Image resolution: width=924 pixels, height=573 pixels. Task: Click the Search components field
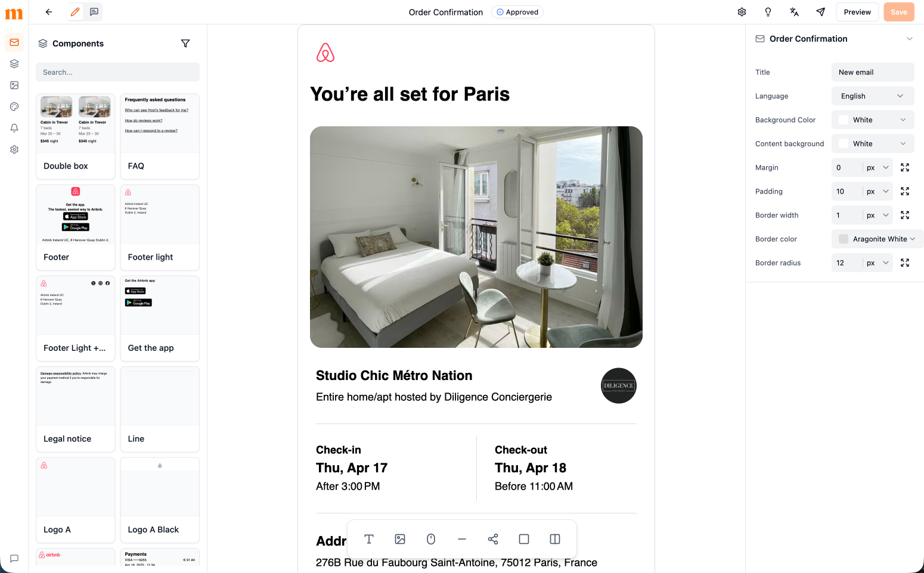pos(117,72)
